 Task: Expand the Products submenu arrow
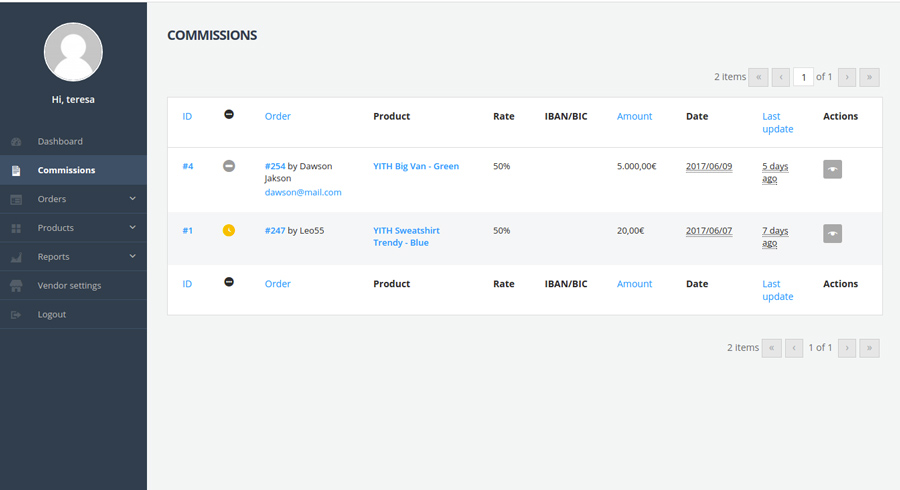tap(132, 228)
